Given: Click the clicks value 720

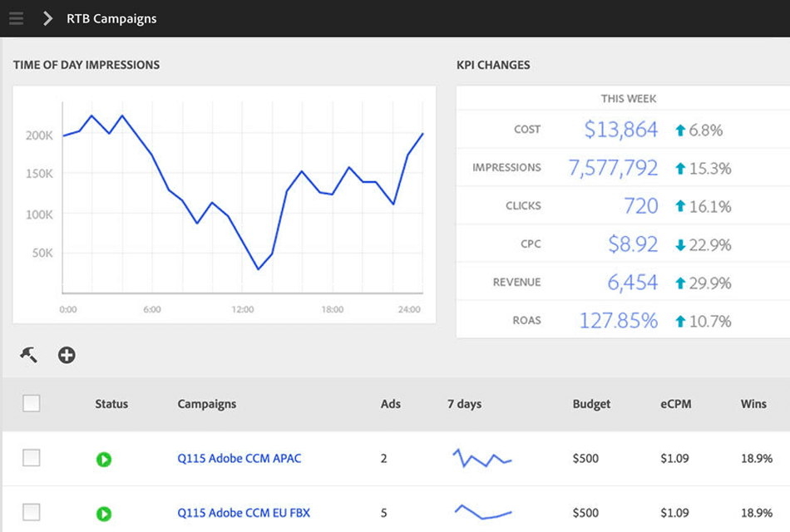Looking at the screenshot, I should (x=640, y=206).
